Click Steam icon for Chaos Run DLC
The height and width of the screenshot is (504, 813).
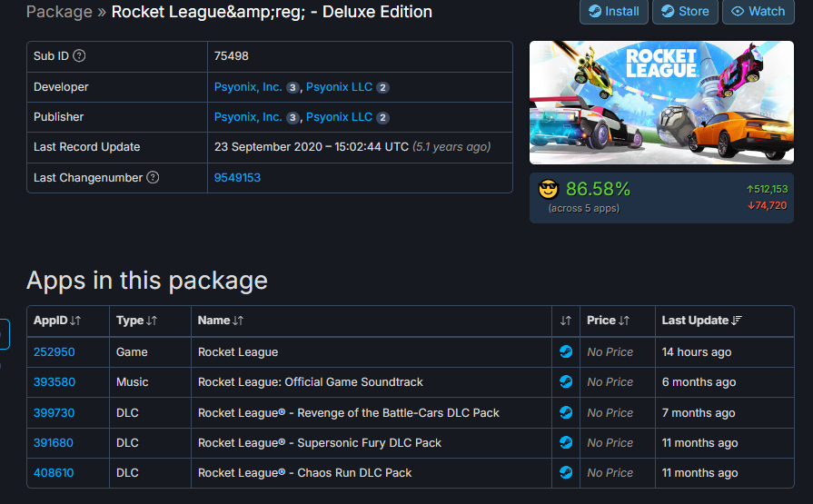coord(566,473)
